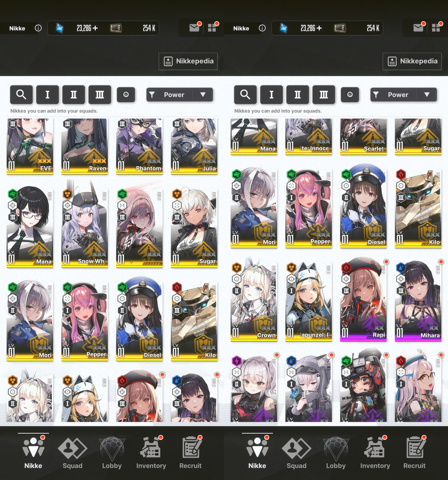Viewport: 448px width, 480px height.
Task: Toggle the Burst II filter in right screen
Action: pyautogui.click(x=297, y=94)
